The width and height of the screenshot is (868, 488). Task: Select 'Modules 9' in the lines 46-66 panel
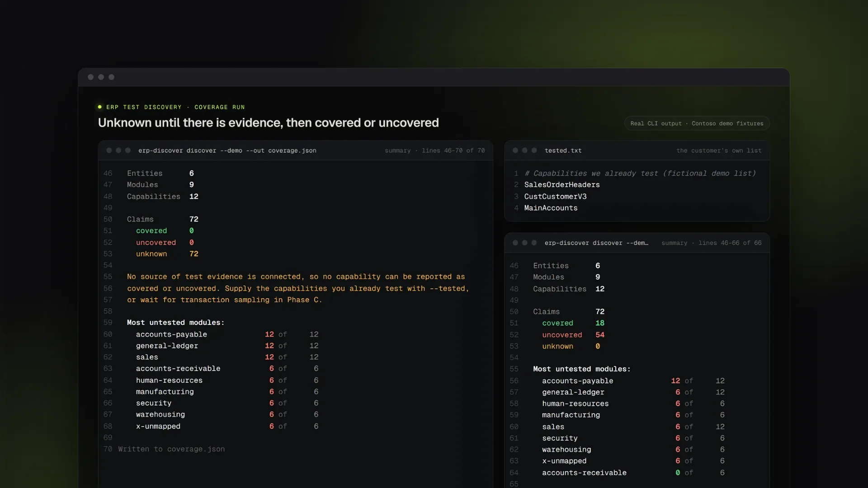point(566,277)
